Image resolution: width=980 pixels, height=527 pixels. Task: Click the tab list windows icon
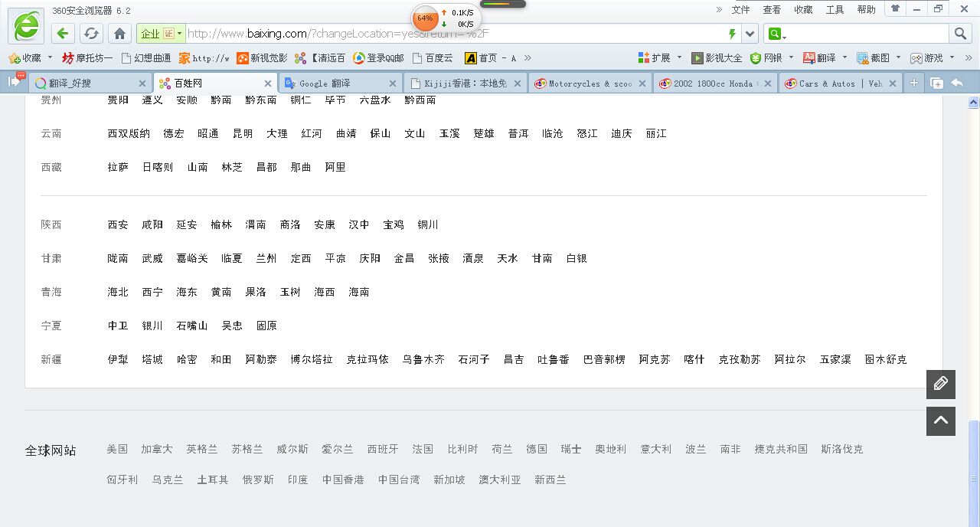(x=936, y=83)
